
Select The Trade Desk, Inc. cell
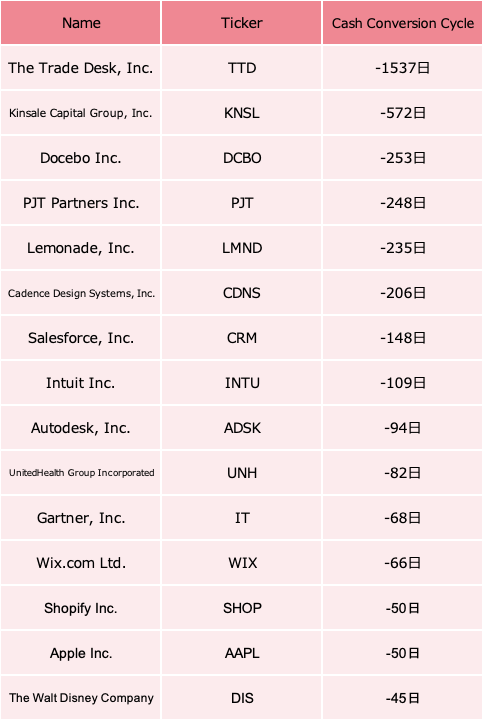(81, 68)
